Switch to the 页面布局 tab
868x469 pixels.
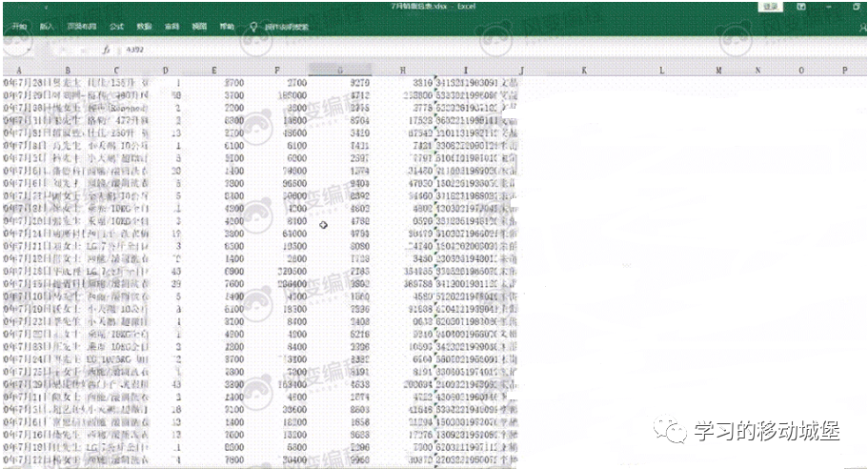81,26
